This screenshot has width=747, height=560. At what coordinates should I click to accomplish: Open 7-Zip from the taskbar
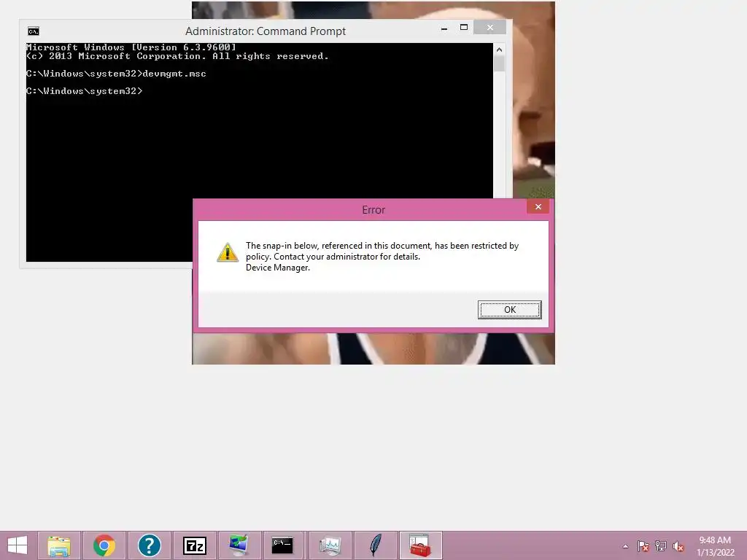tap(194, 545)
